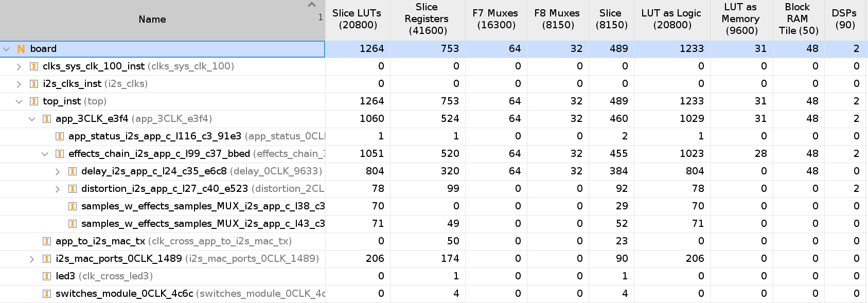Click LUT as Memory value 28
The width and height of the screenshot is (868, 303).
coord(760,154)
